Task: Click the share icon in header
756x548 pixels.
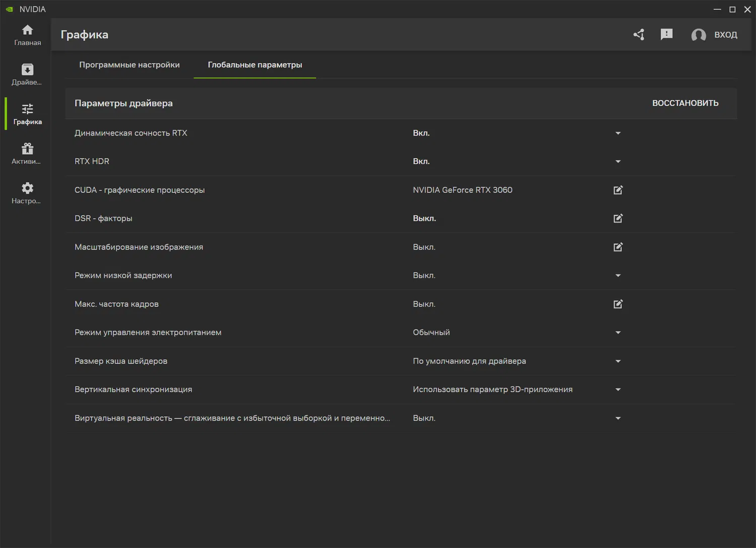Action: tap(639, 35)
